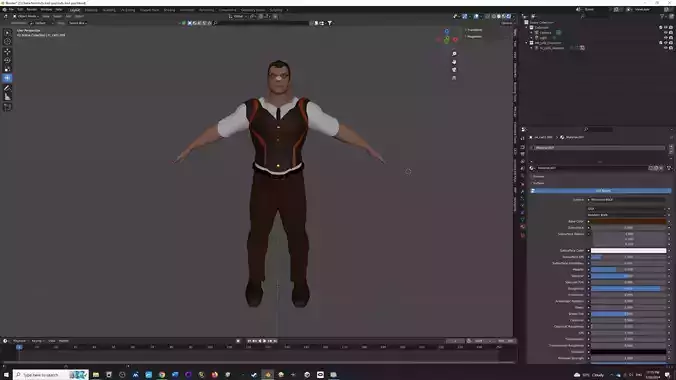Click the viewport pan hand icon
Screen dimensions: 676x380
[454, 62]
